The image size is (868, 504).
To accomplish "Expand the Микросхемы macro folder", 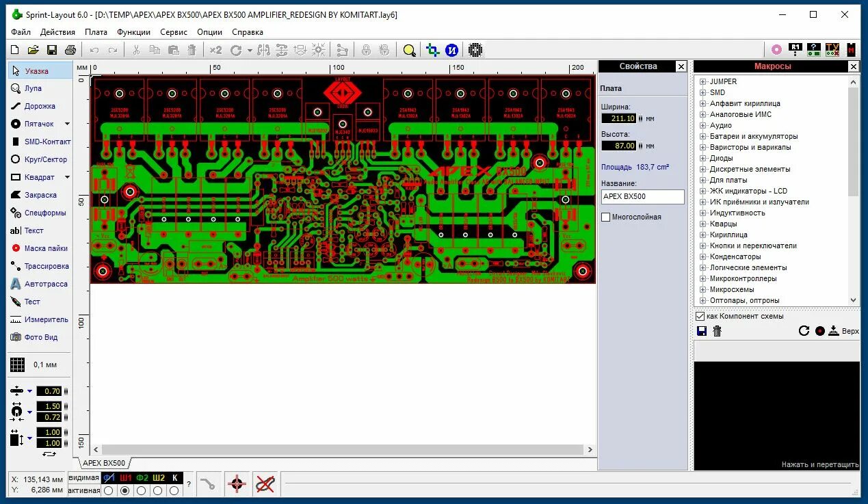I will pos(702,289).
